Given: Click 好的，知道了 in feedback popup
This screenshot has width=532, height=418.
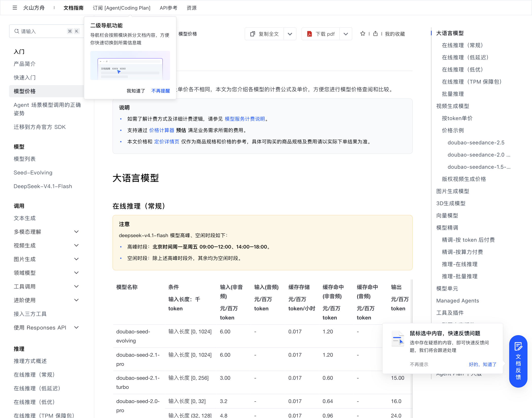Looking at the screenshot, I should pyautogui.click(x=483, y=364).
